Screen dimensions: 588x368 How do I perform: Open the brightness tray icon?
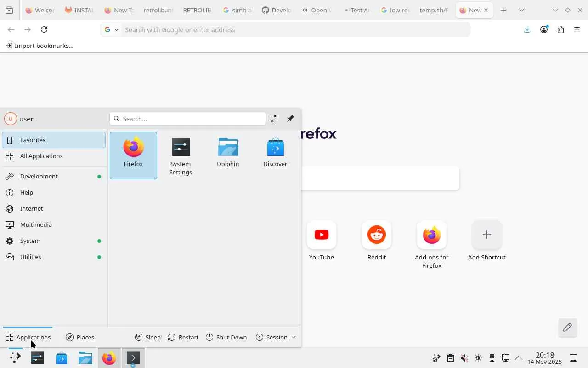(x=478, y=358)
